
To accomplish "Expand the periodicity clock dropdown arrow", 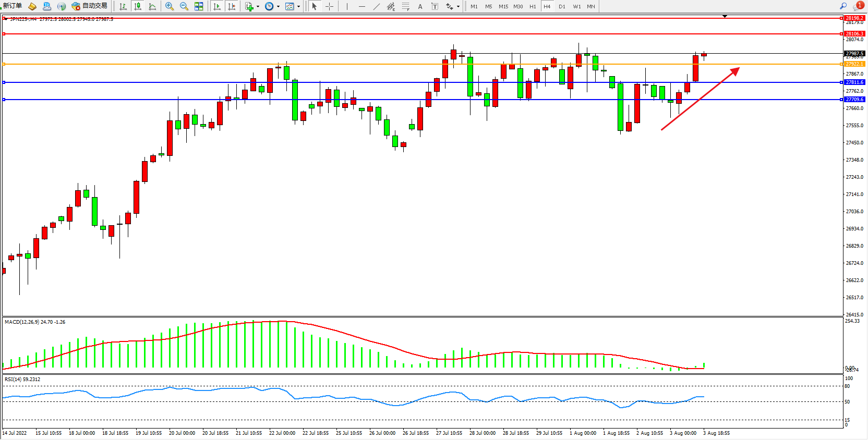I will pyautogui.click(x=278, y=7).
